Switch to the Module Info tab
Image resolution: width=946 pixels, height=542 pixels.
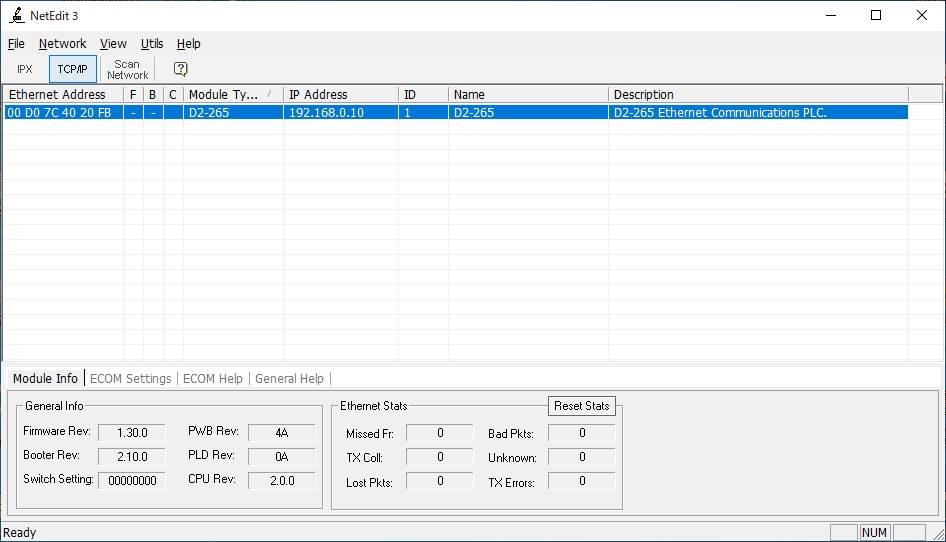tap(45, 378)
